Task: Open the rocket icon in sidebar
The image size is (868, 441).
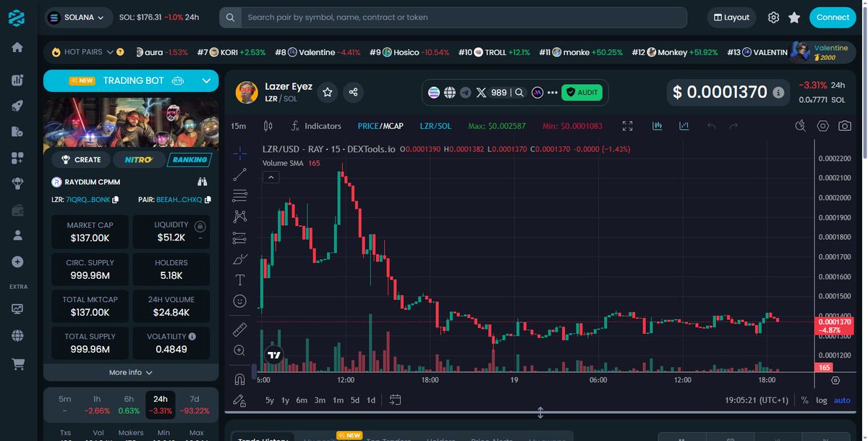Action: [17, 106]
